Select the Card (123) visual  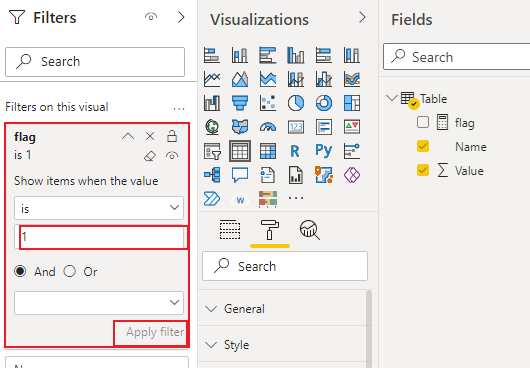(296, 127)
